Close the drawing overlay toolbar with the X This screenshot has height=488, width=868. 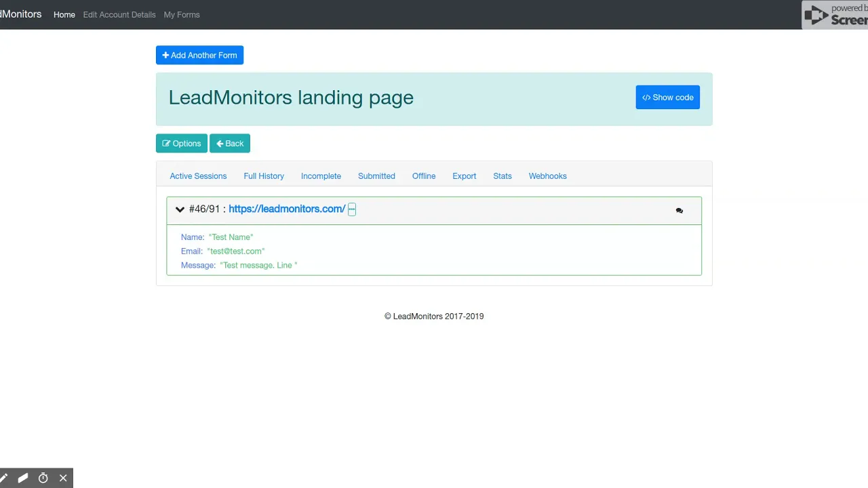(63, 478)
